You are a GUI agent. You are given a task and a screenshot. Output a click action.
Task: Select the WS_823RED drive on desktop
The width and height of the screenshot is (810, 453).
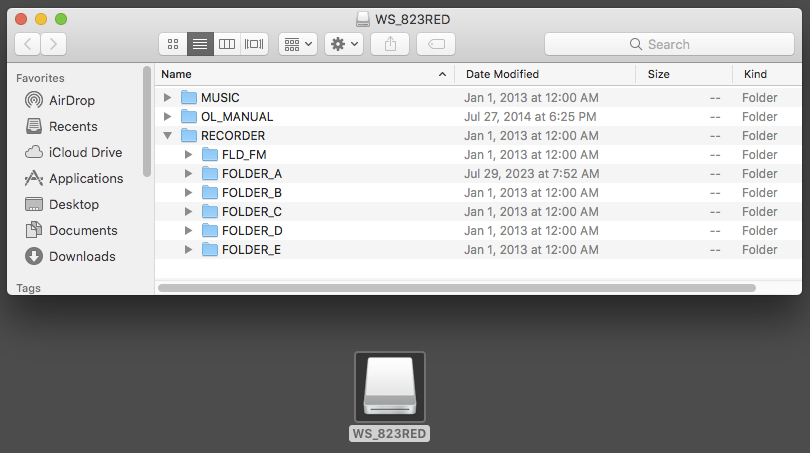coord(390,387)
